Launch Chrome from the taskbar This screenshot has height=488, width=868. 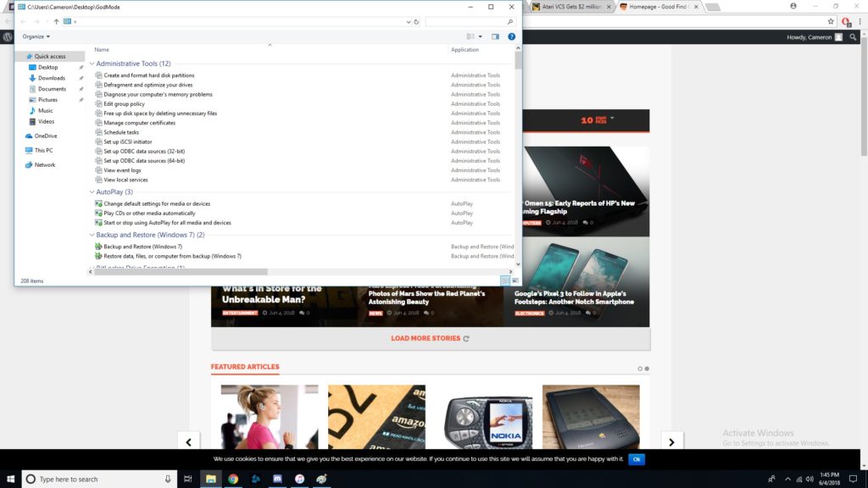point(233,479)
